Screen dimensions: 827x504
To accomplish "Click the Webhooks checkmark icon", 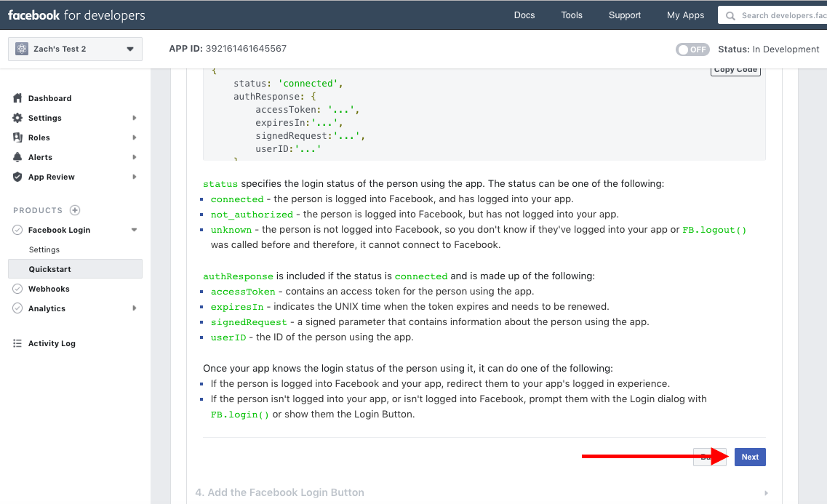I will pos(17,289).
